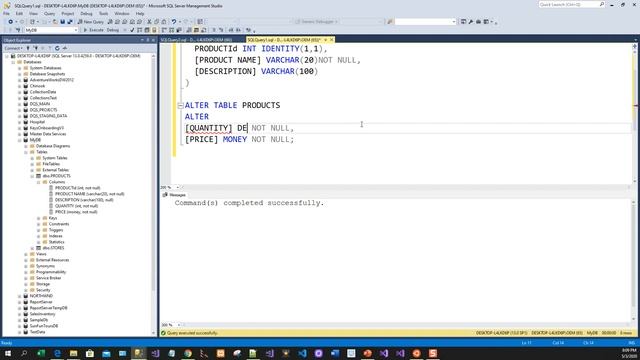Click the Cut scissors icon

[x=149, y=22]
